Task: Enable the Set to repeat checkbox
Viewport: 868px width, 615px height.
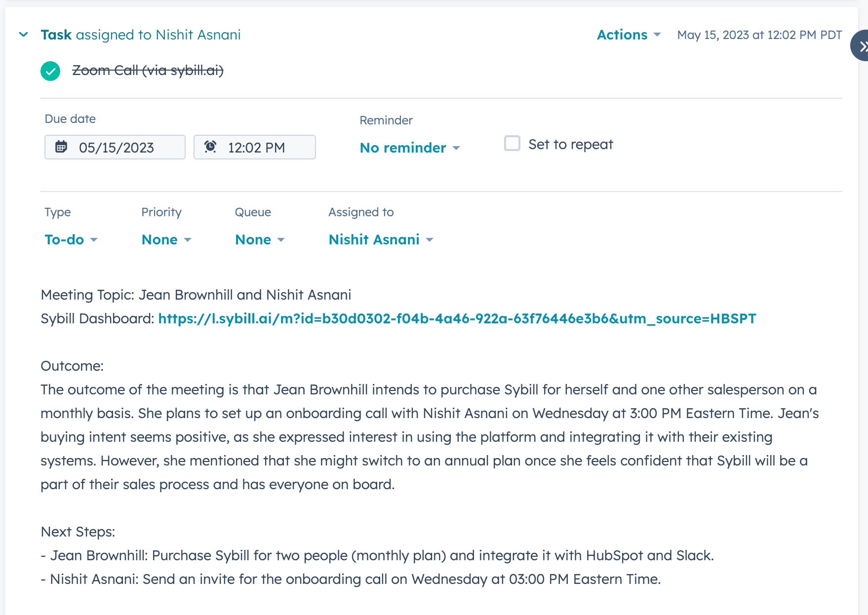Action: click(x=512, y=144)
